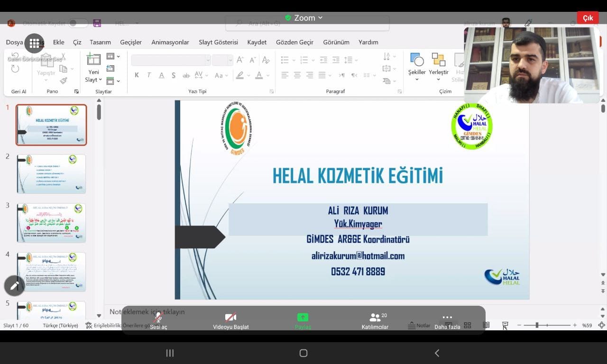Tap the green Paylaş share icon

coord(303,317)
